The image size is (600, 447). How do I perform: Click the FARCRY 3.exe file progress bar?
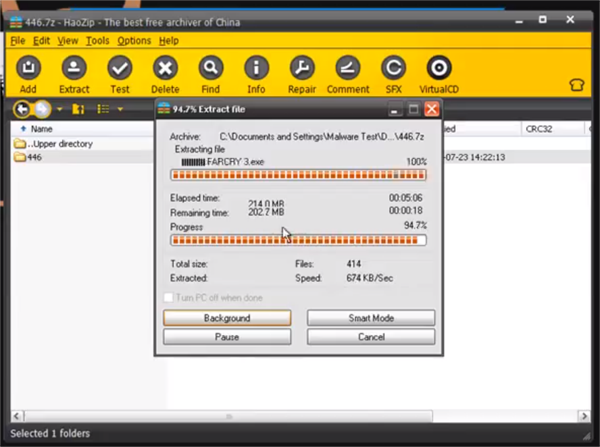tap(298, 175)
